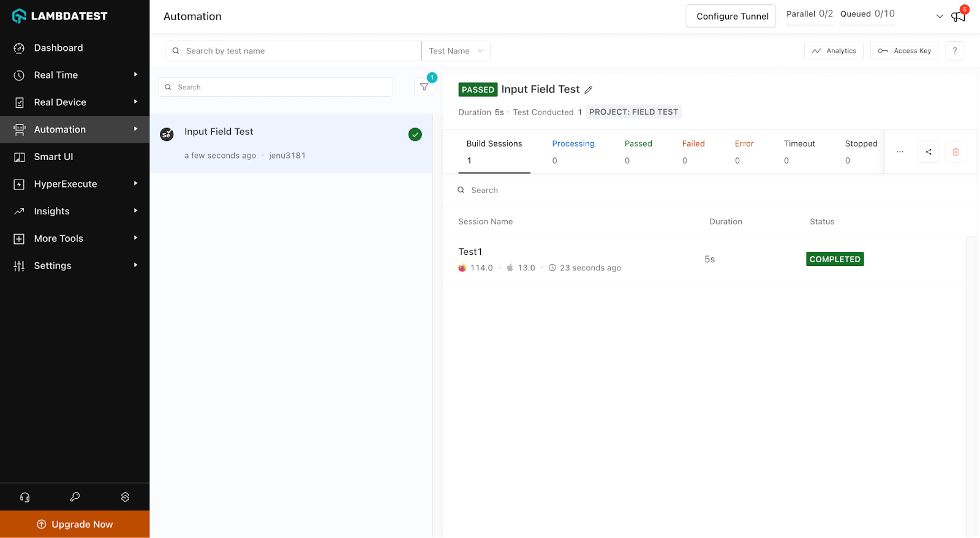Select the Build Sessions tab
Screen dimensions: 980x538
(494, 152)
